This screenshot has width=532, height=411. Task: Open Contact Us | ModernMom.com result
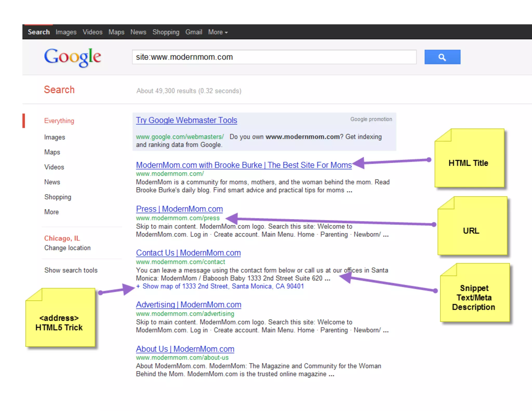tap(188, 253)
